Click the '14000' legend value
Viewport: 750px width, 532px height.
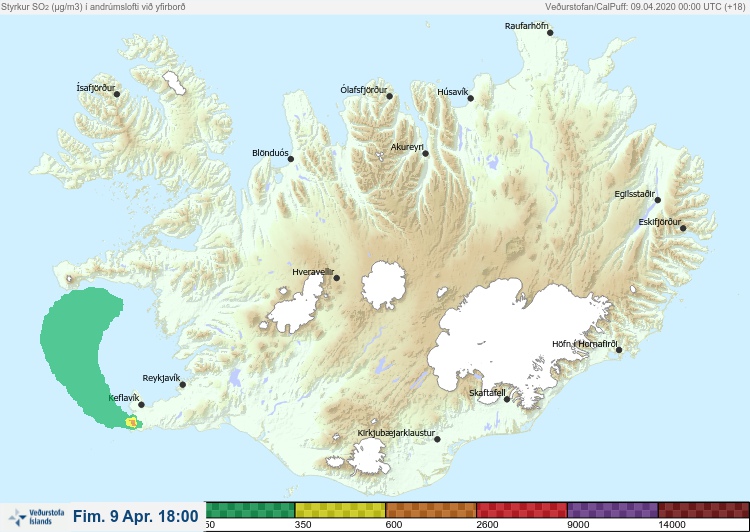click(672, 525)
